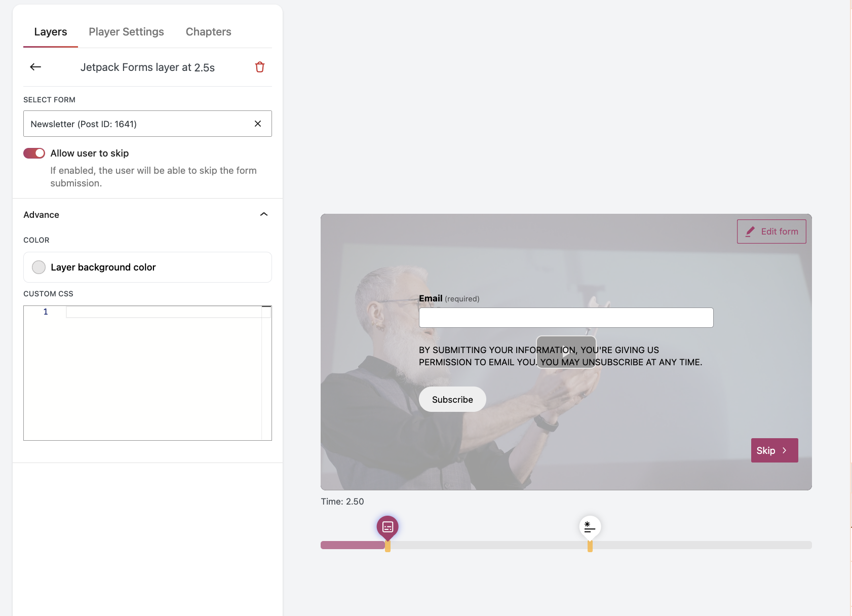Click in the Custom CSS editor
Image resolution: width=852 pixels, height=616 pixels.
click(x=162, y=375)
